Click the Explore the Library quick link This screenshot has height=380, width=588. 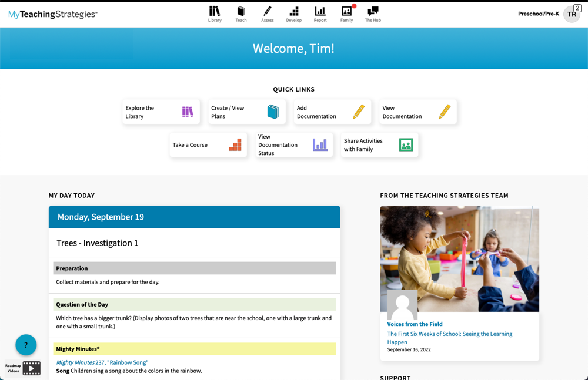(x=161, y=112)
